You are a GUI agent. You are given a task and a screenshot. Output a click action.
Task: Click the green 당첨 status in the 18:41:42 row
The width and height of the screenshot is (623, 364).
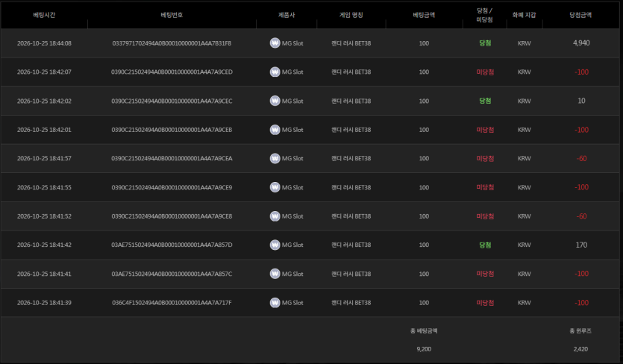(x=485, y=245)
